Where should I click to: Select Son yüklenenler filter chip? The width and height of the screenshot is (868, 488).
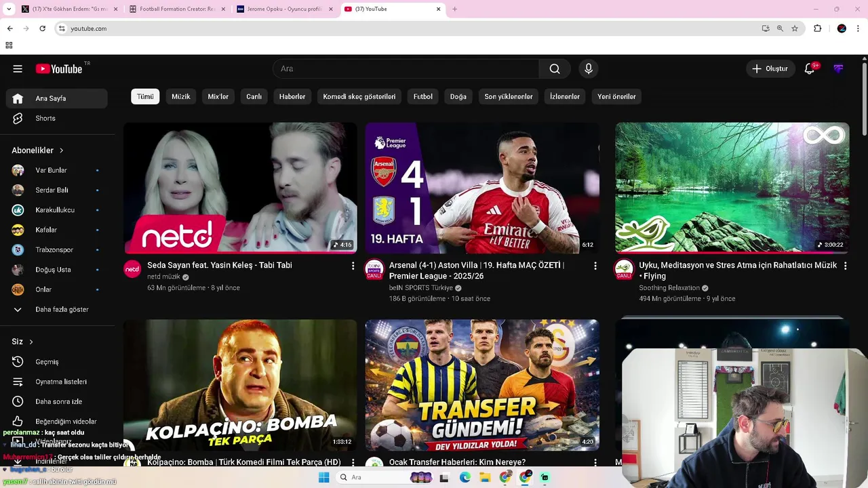[509, 96]
